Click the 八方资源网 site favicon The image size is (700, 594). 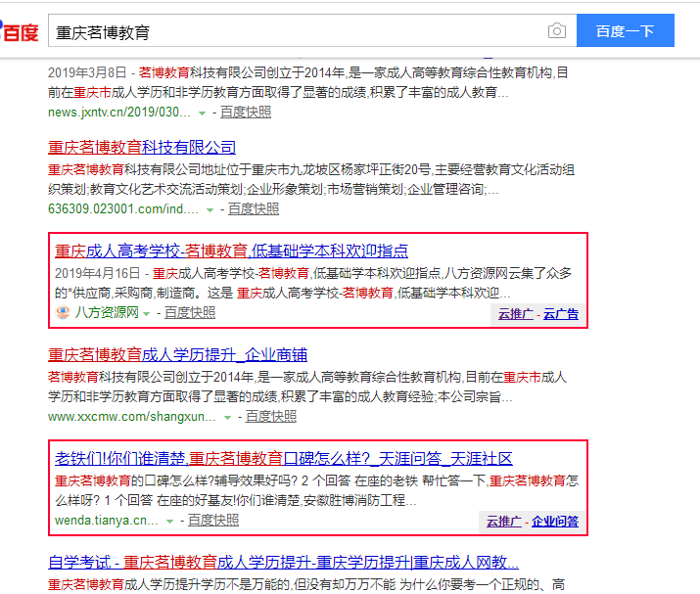pos(63,312)
